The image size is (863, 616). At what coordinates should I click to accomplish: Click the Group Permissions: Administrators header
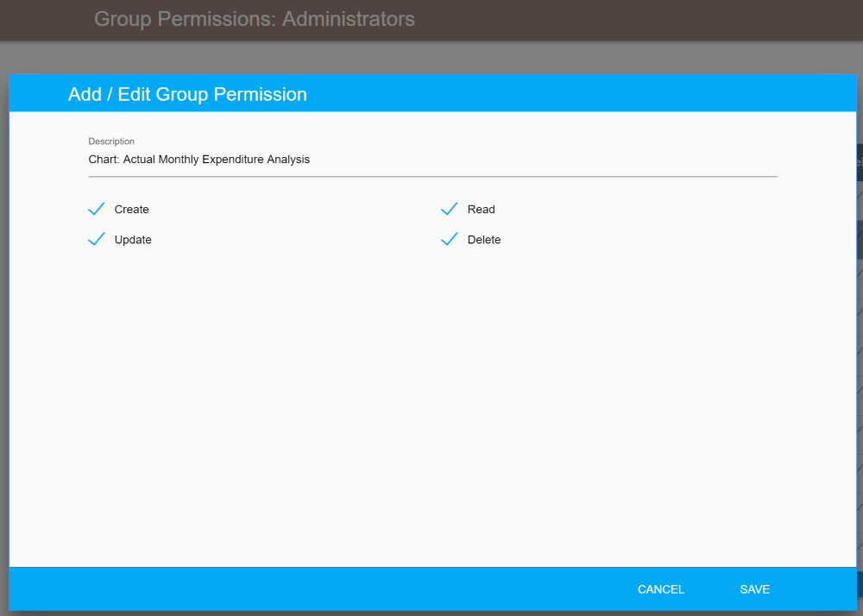[255, 18]
